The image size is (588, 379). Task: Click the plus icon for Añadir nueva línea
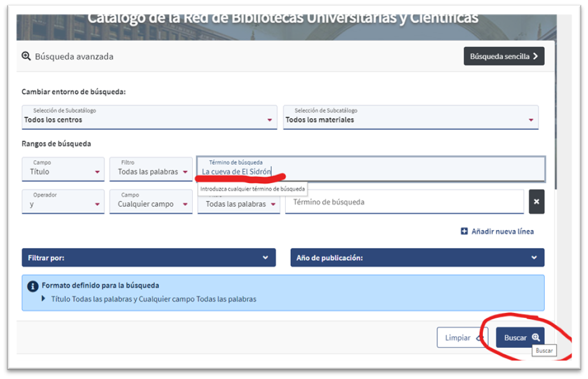[465, 231]
